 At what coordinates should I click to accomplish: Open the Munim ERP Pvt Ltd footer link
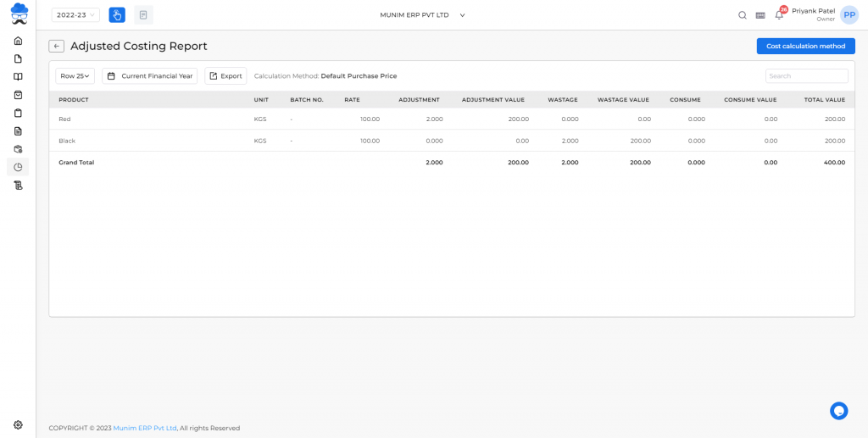point(144,428)
